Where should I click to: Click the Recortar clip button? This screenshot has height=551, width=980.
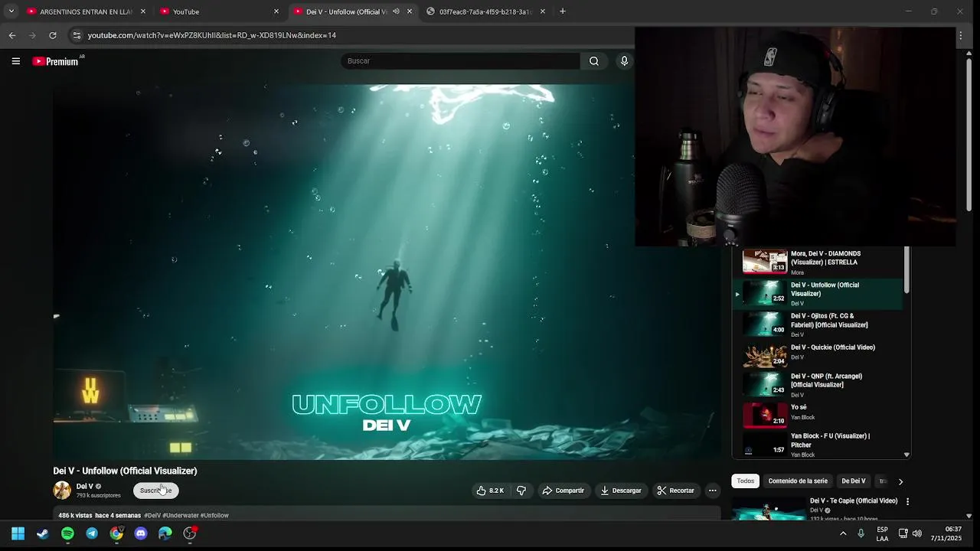coord(675,491)
